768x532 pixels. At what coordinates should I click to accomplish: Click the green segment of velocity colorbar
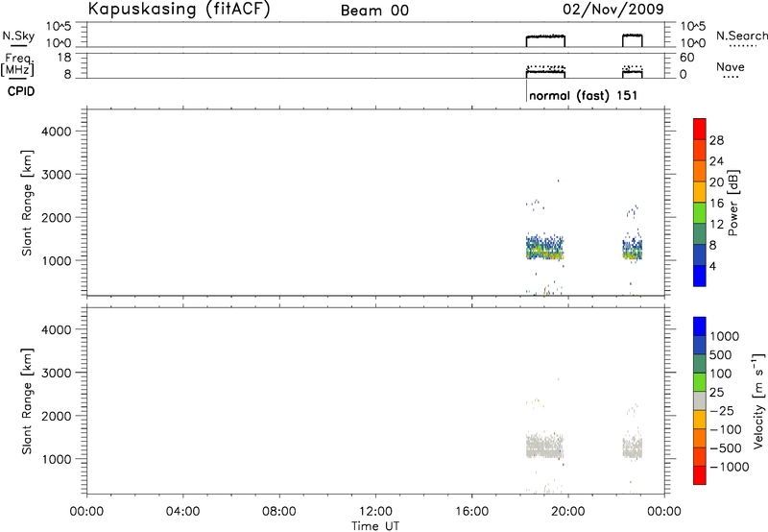[700, 382]
